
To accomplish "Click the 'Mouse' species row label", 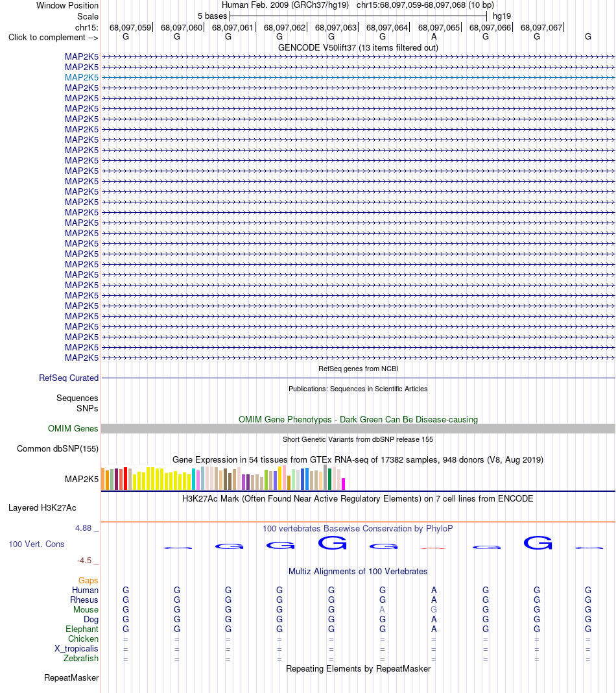I will click(x=86, y=609).
